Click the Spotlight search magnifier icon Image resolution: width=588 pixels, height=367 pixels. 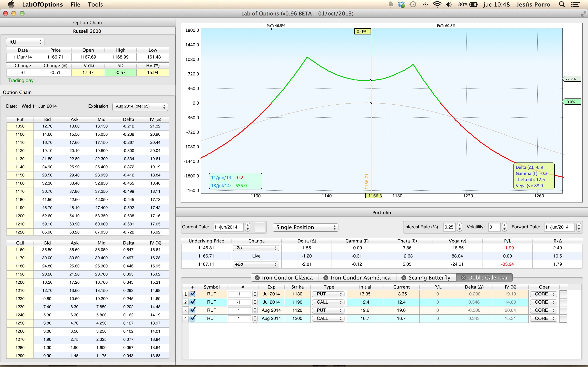click(562, 4)
